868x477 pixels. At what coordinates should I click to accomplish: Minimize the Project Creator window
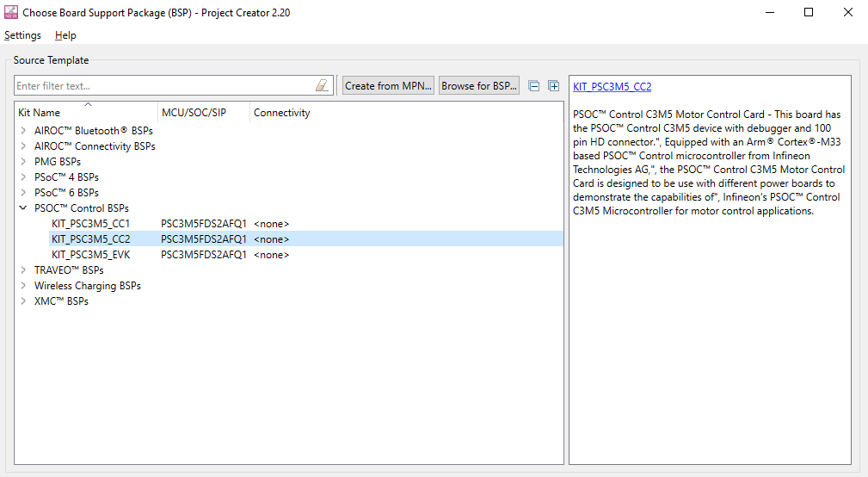click(x=769, y=12)
